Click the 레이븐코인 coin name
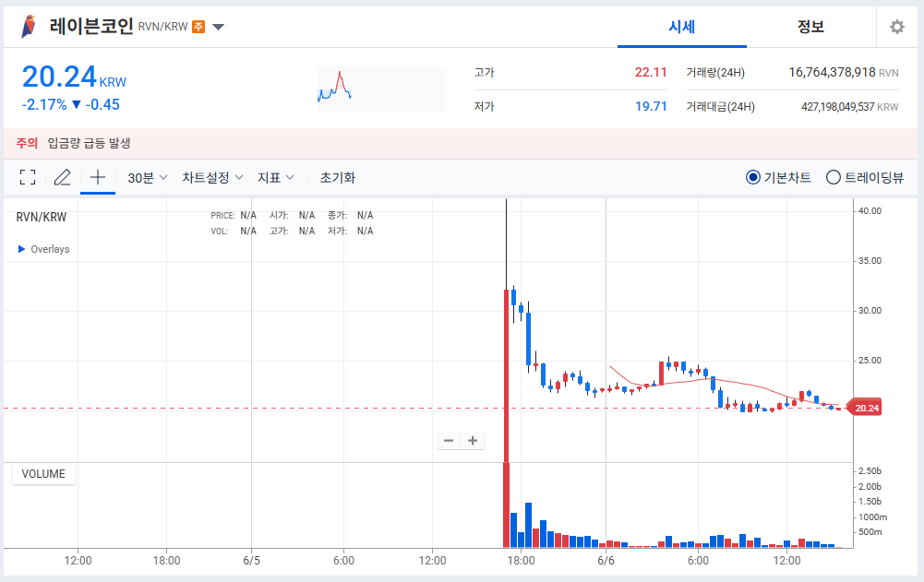Screen dimensions: 924x582 point(91,27)
